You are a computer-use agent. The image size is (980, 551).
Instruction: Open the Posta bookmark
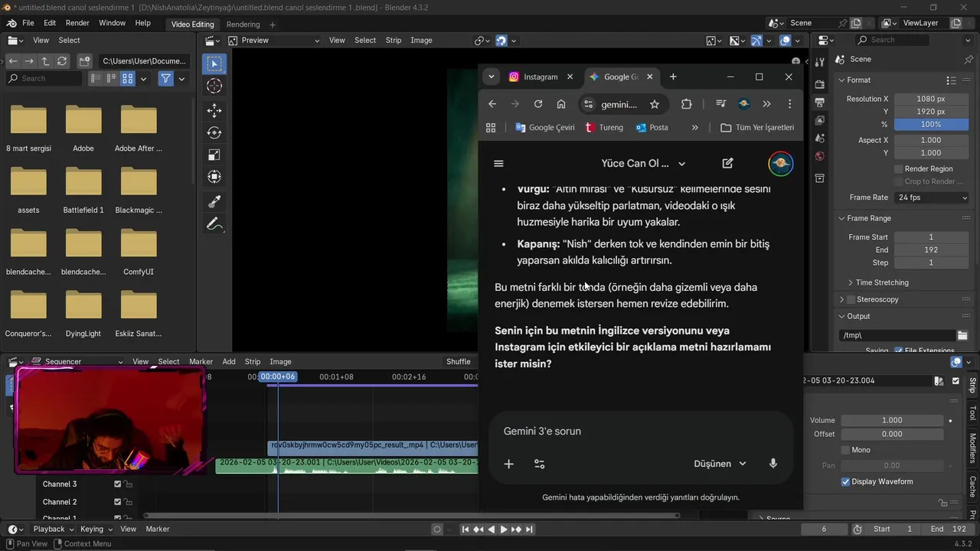[x=652, y=128]
